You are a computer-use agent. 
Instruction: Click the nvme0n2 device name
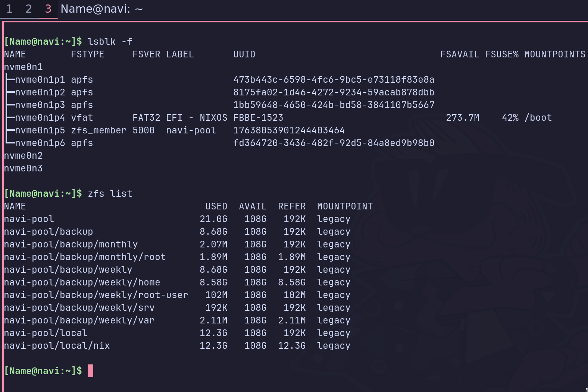(x=23, y=156)
